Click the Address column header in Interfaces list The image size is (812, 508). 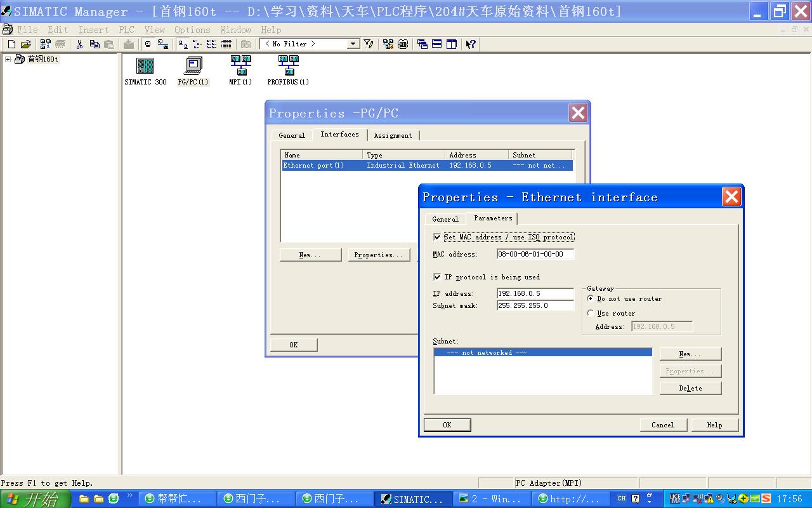tap(477, 155)
